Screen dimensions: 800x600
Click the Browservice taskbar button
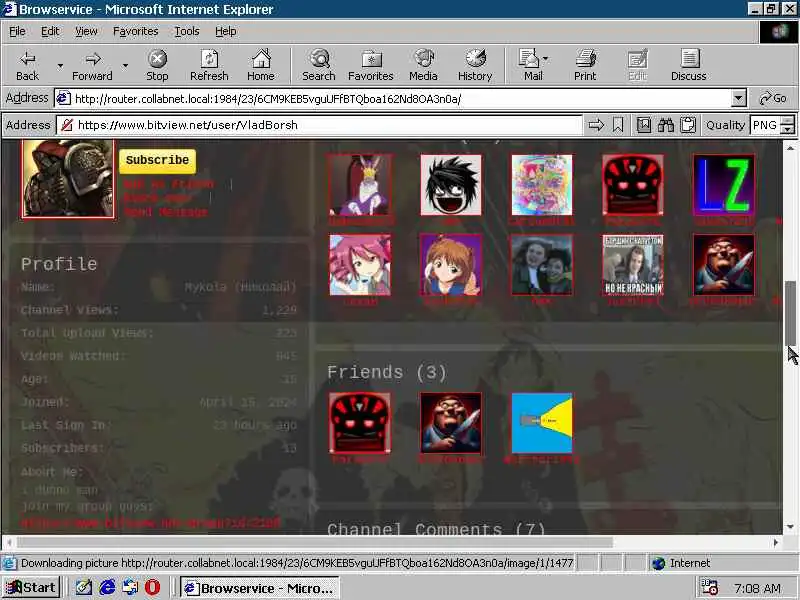(260, 588)
